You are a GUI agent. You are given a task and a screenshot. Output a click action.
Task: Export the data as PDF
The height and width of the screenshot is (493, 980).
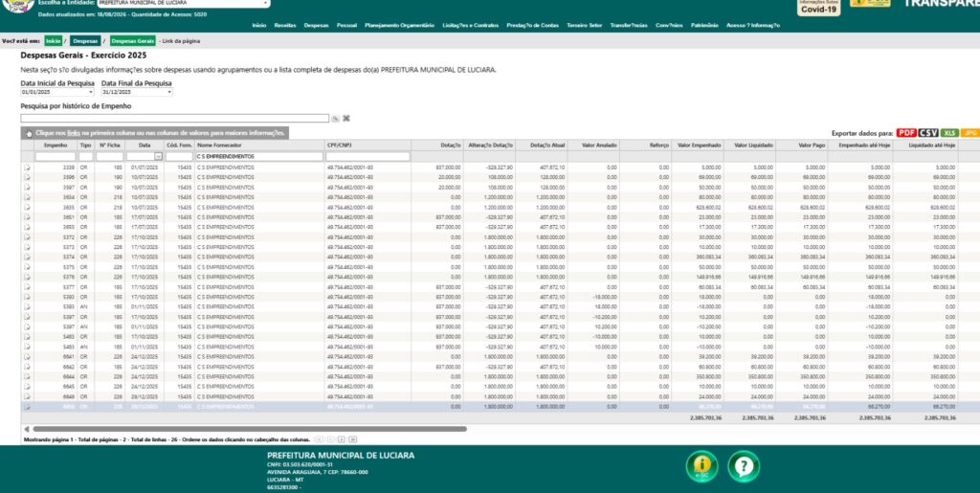coord(905,133)
